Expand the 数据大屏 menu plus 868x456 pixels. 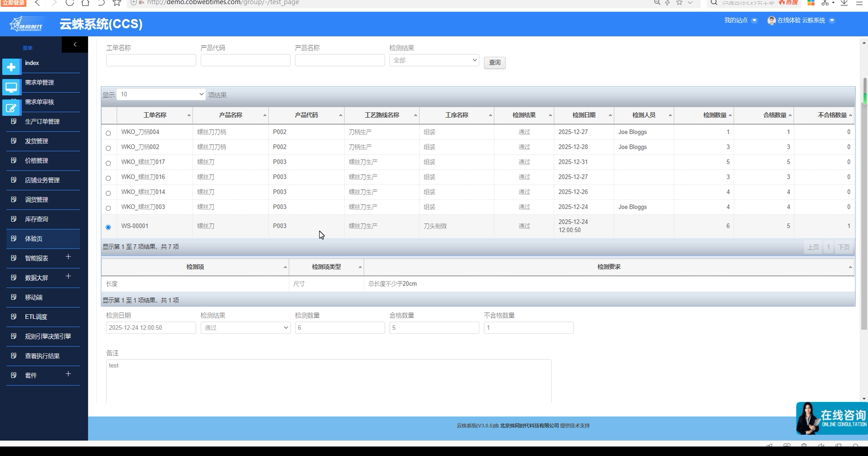(68, 276)
